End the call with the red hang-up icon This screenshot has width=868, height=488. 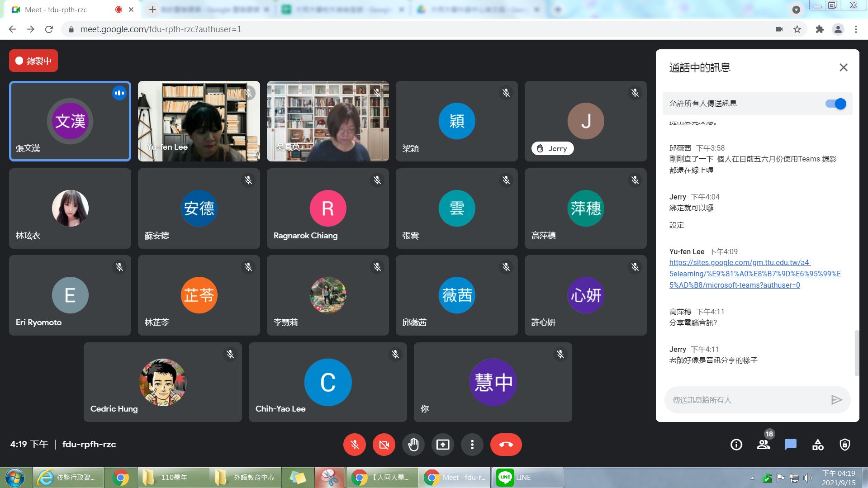click(x=506, y=445)
